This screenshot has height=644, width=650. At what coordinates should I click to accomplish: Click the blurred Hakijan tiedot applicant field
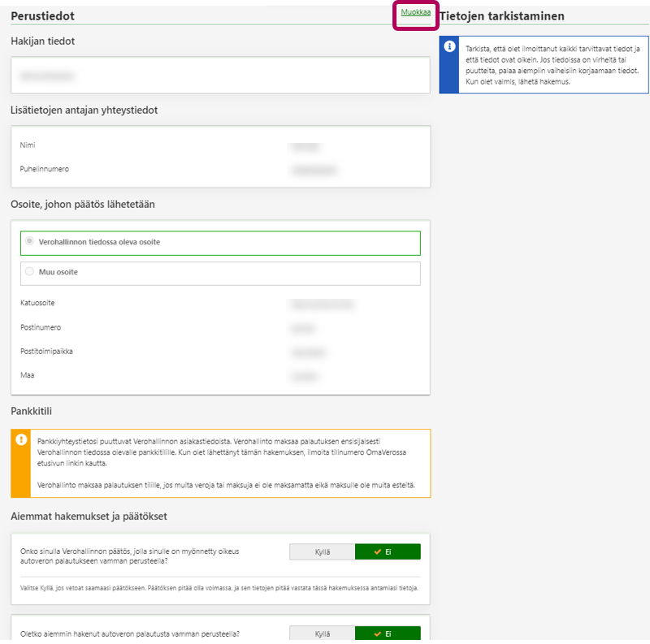click(42, 76)
